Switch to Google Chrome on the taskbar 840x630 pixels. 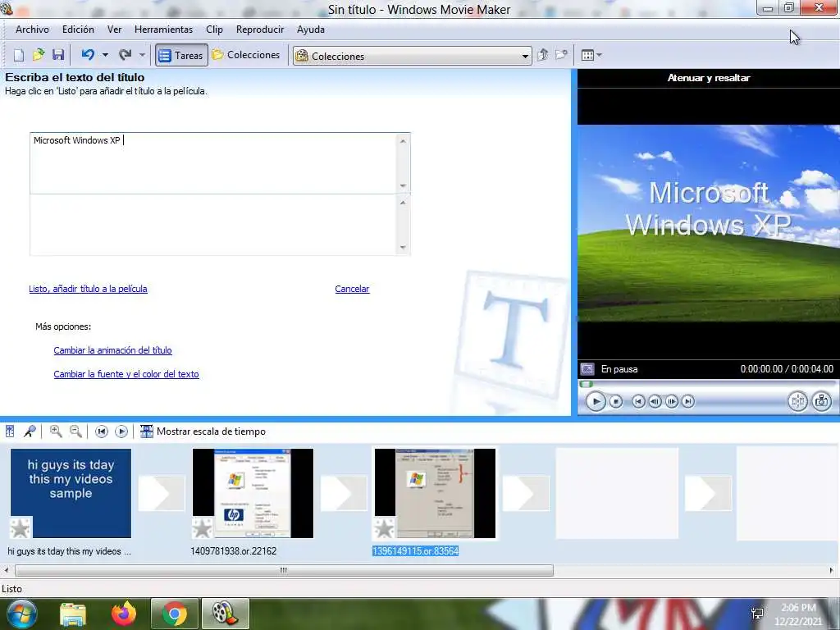[x=175, y=614]
